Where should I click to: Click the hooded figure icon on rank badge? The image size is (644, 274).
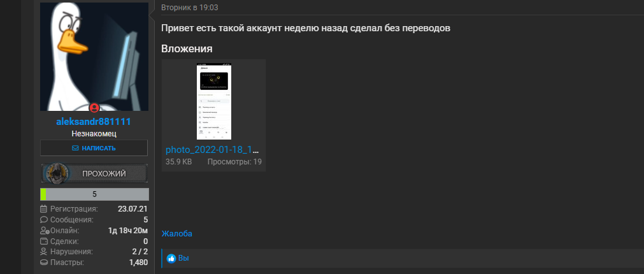[57, 173]
